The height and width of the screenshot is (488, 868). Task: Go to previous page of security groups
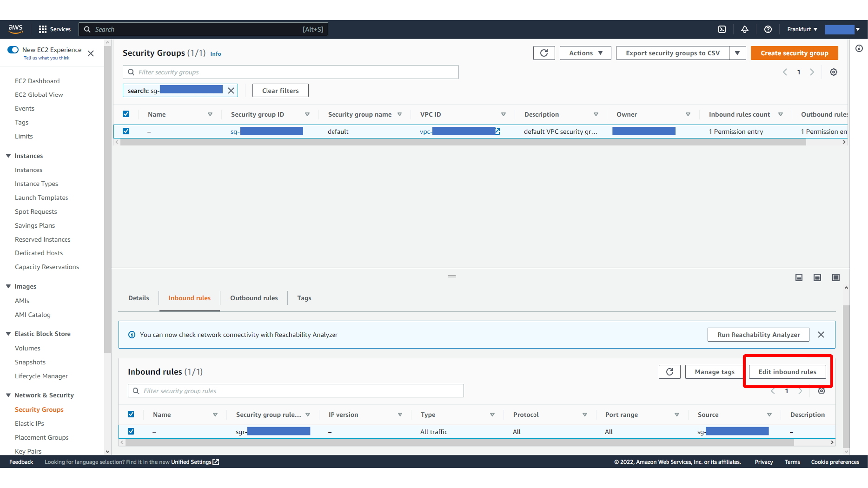coord(785,72)
